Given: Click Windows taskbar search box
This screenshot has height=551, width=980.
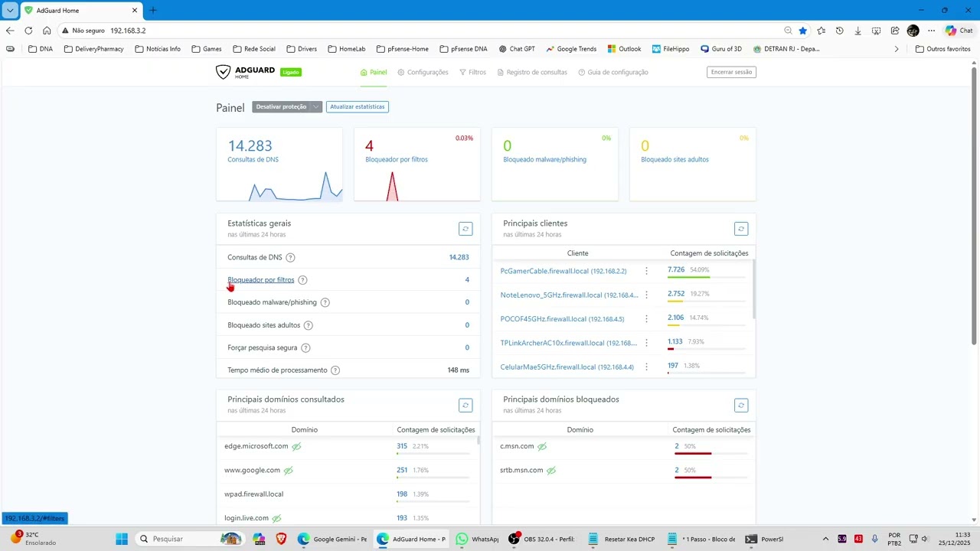Looking at the screenshot, I should tap(188, 539).
